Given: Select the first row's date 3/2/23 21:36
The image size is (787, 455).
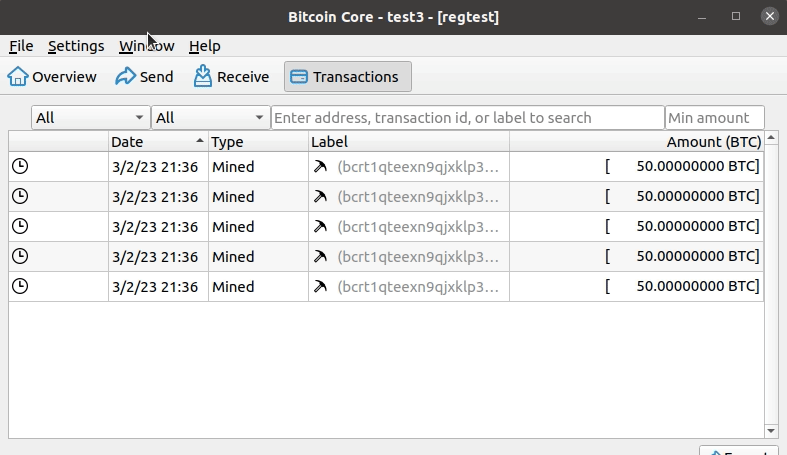Looking at the screenshot, I should (155, 167).
